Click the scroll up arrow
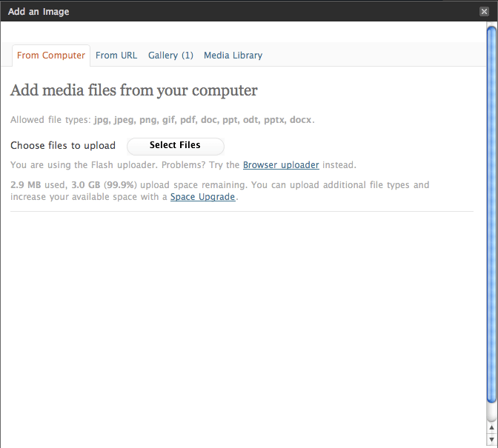The height and width of the screenshot is (448, 498). tap(491, 427)
